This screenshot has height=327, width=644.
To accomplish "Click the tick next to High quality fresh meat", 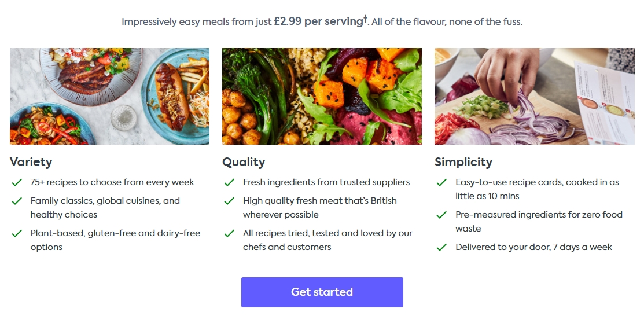I will point(229,201).
